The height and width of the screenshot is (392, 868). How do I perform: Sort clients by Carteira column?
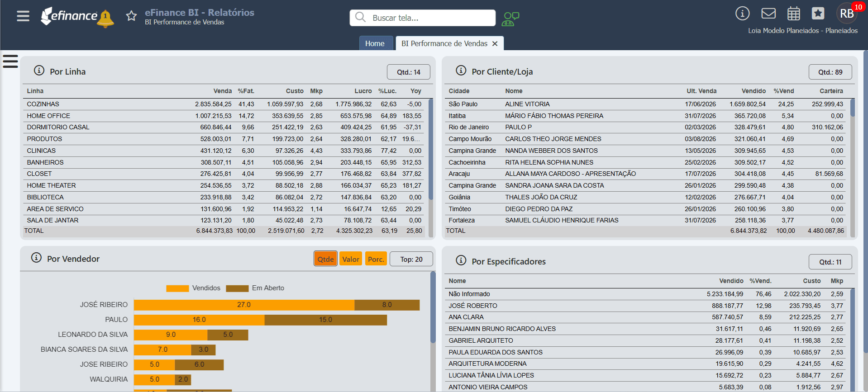click(831, 91)
